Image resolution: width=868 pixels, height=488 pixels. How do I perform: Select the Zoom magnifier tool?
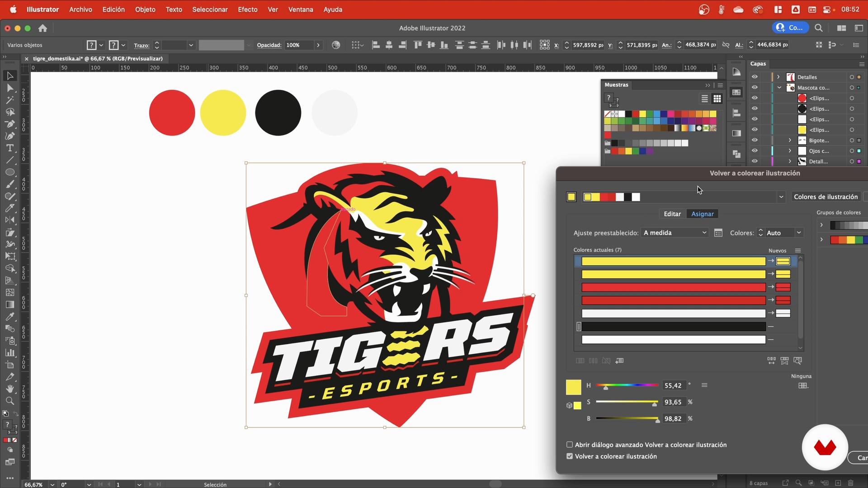pos(10,401)
